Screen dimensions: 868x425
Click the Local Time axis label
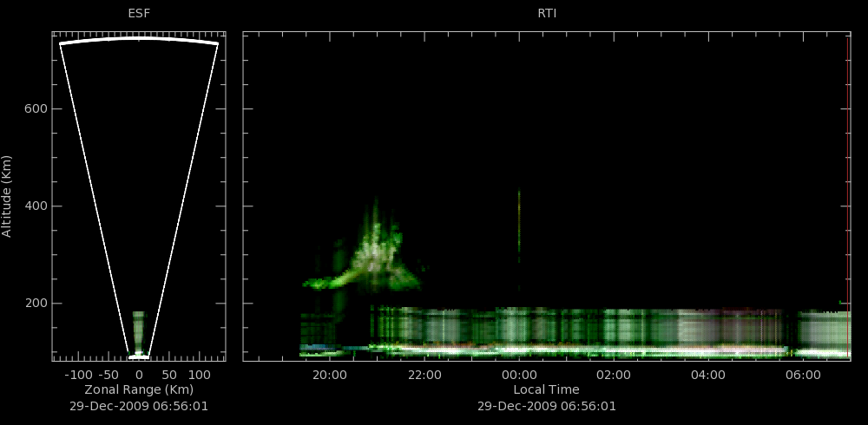(546, 389)
